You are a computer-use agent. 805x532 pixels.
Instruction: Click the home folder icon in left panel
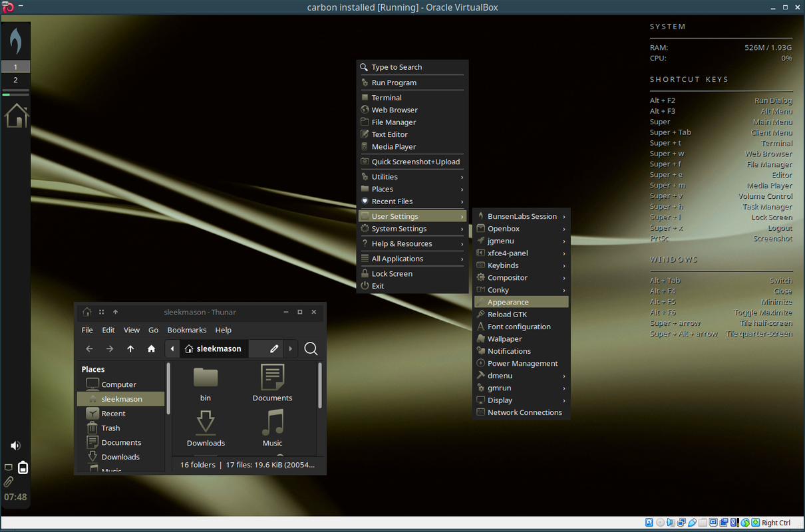click(x=16, y=114)
